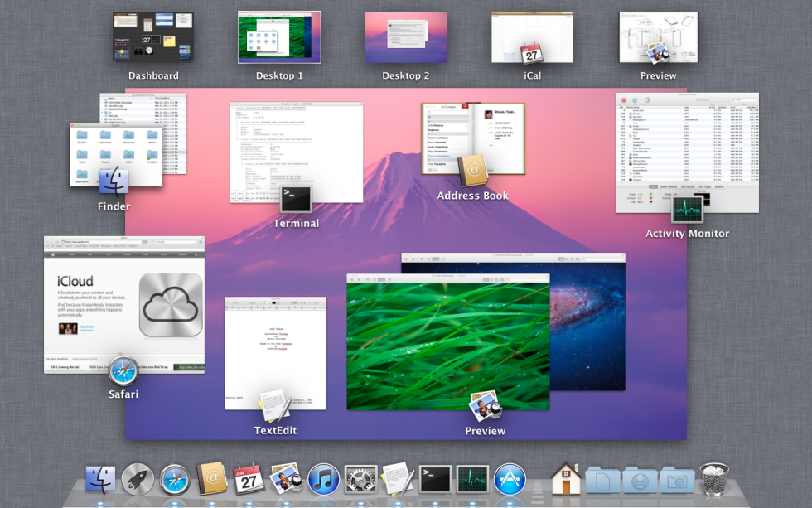Launch iTunes from the Dock

(x=323, y=479)
